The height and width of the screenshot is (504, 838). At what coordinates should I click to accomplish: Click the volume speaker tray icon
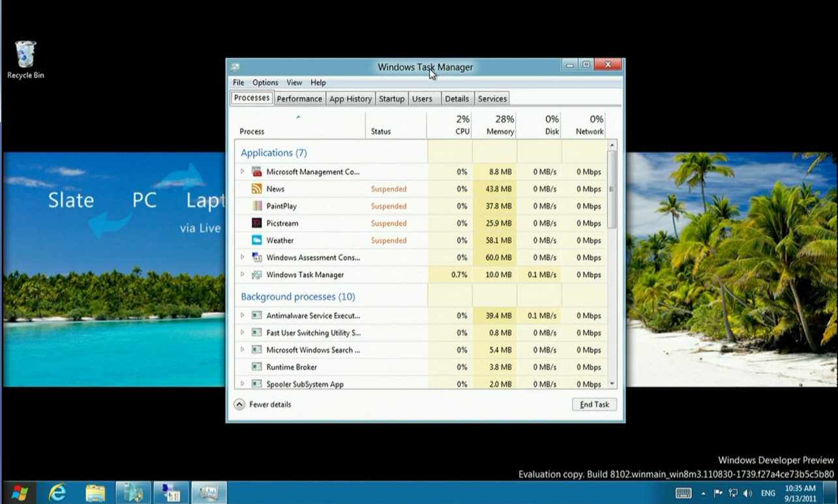(x=747, y=493)
